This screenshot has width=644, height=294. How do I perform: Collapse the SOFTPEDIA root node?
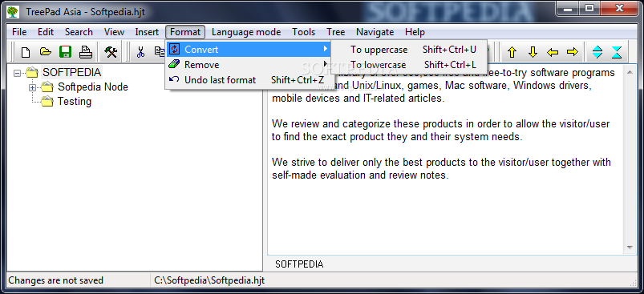pos(17,73)
